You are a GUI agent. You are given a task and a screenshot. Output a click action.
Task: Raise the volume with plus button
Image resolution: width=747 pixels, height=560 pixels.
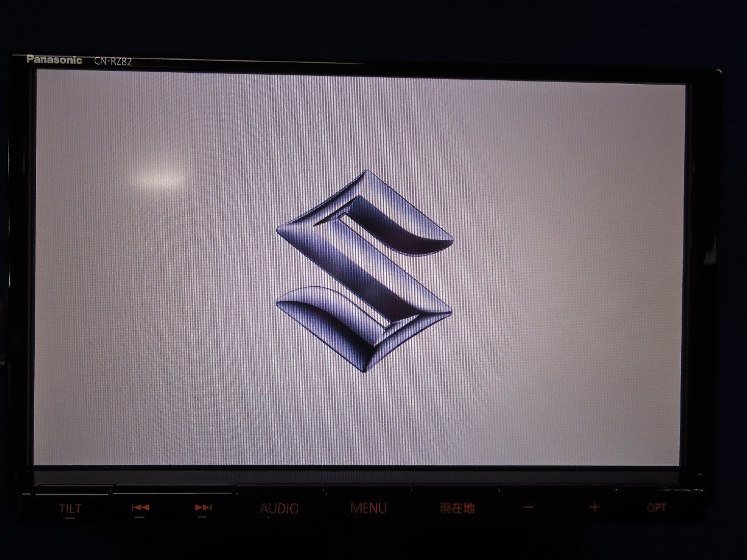(x=594, y=507)
